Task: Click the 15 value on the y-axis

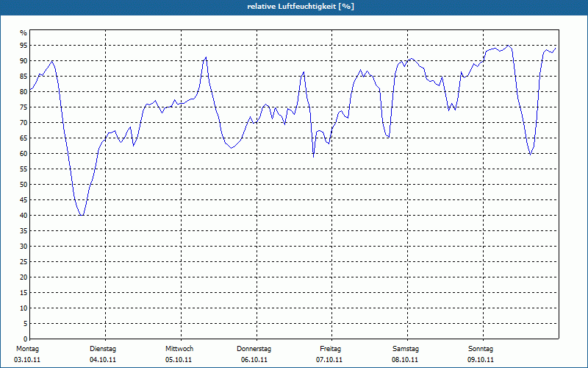Action: click(24, 292)
